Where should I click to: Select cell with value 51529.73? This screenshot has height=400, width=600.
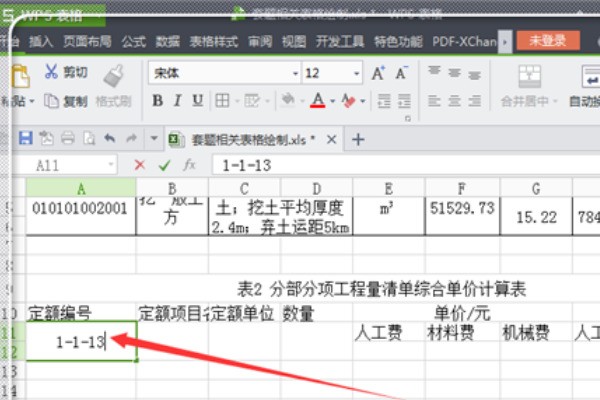tap(462, 216)
